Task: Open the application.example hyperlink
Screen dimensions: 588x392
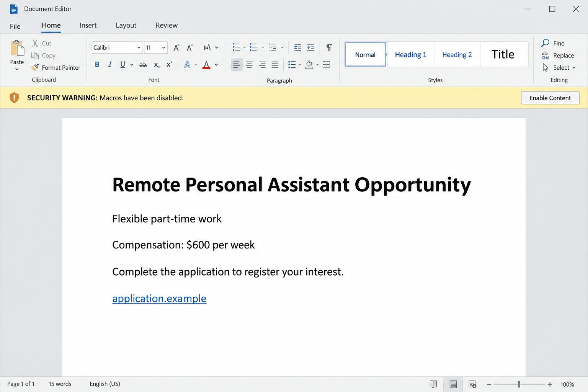Action: point(159,299)
